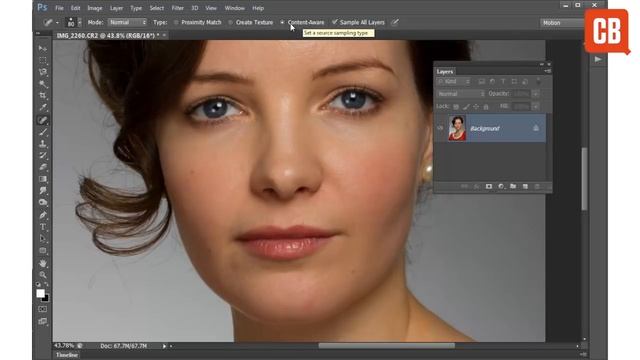
Task: Select Proximity Match radio button
Action: (x=176, y=22)
